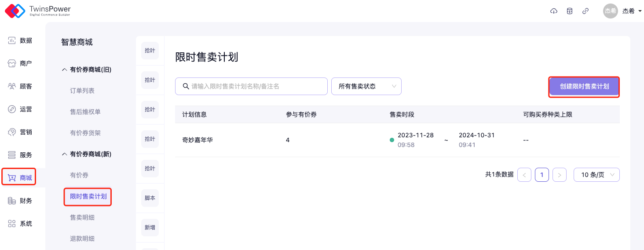
Task: Open the 数据 section in sidebar
Action: tap(20, 40)
